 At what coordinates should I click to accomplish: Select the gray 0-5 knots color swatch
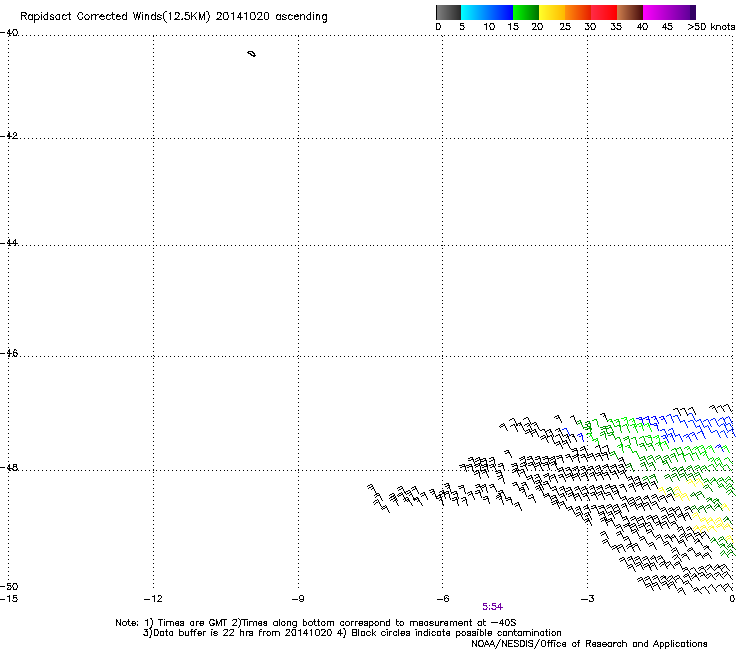tap(448, 12)
